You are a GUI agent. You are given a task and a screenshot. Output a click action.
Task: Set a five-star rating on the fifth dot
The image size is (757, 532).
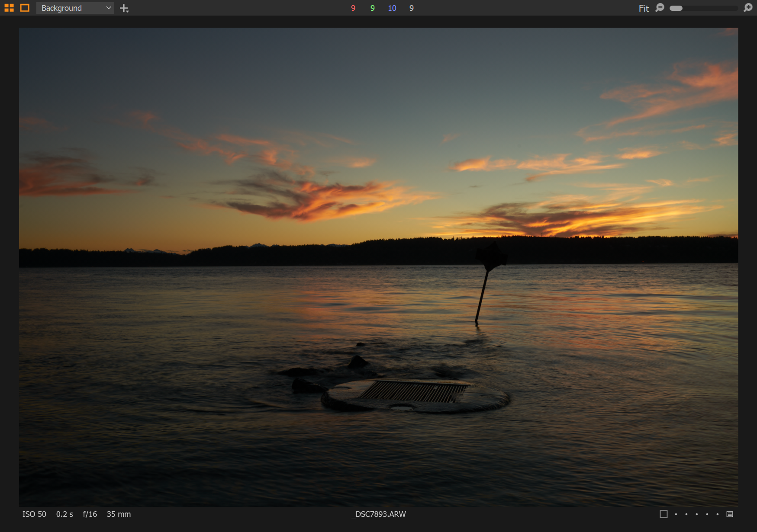tap(718, 514)
